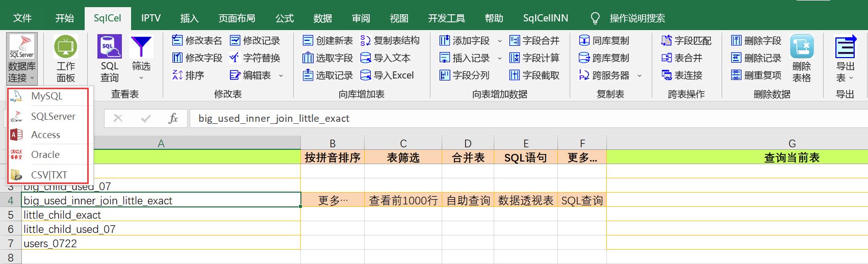Select row 5 header
The image size is (868, 264).
(x=10, y=215)
